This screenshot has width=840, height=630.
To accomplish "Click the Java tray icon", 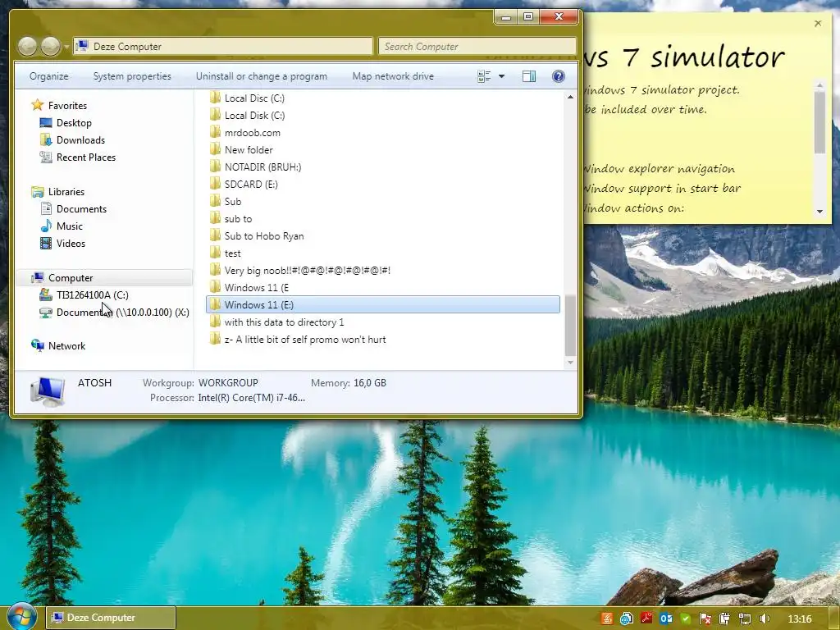I will (607, 619).
